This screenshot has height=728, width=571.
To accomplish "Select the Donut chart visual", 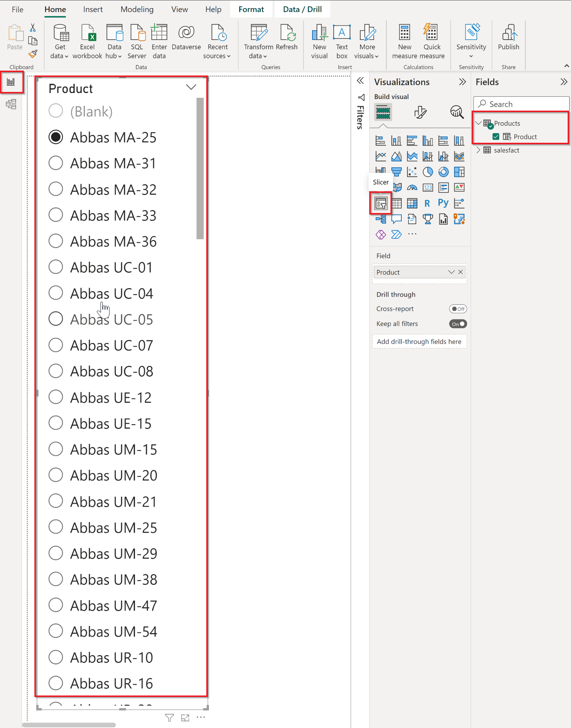I will coord(443,172).
